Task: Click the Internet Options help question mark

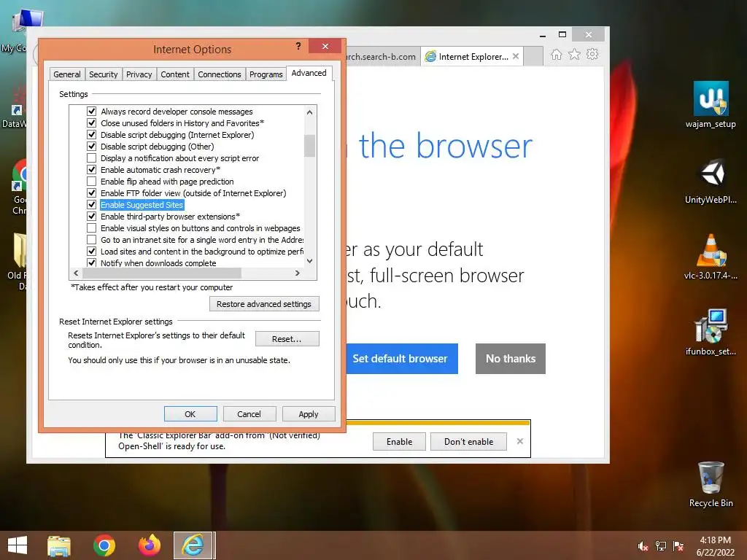Action: (x=298, y=46)
